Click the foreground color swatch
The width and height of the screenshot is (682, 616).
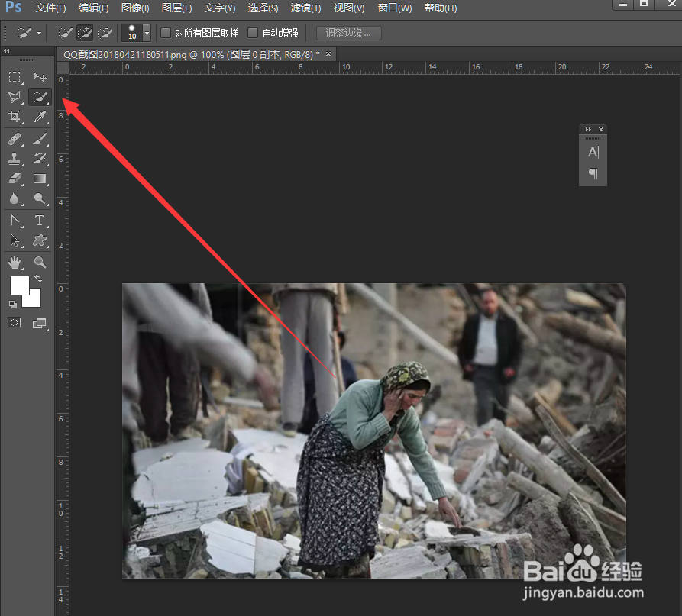click(x=19, y=285)
